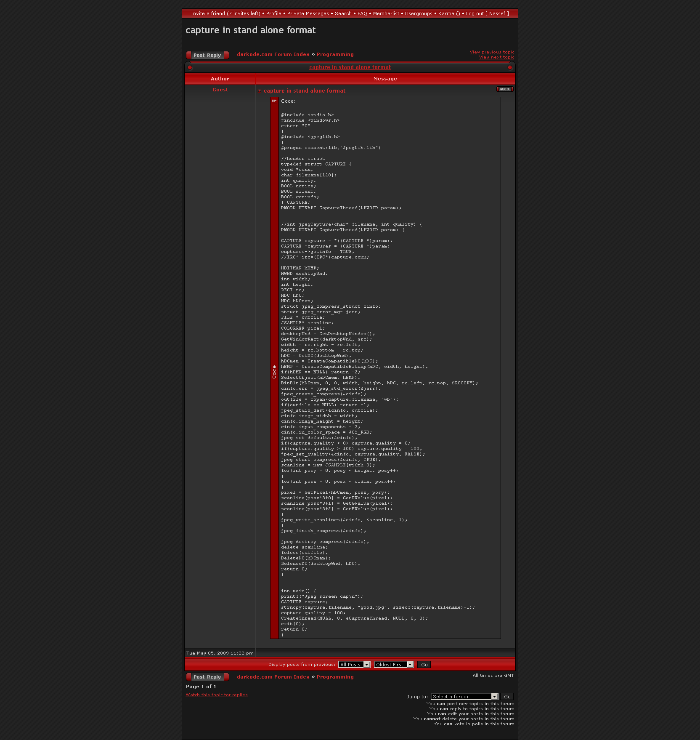
Task: Open the top darkode.com Forum Index breadcrumb
Action: (273, 54)
